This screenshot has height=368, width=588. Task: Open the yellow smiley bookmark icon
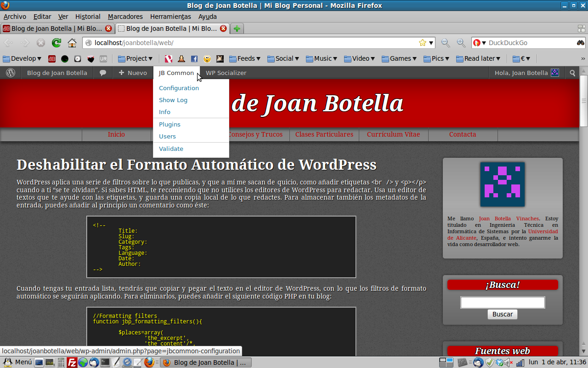point(207,58)
